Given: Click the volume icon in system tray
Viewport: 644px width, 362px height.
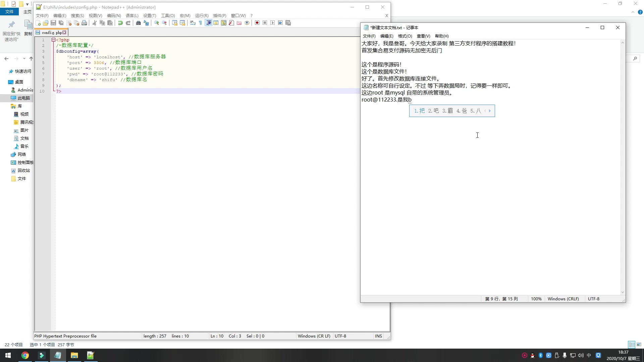Looking at the screenshot, I should pyautogui.click(x=581, y=355).
